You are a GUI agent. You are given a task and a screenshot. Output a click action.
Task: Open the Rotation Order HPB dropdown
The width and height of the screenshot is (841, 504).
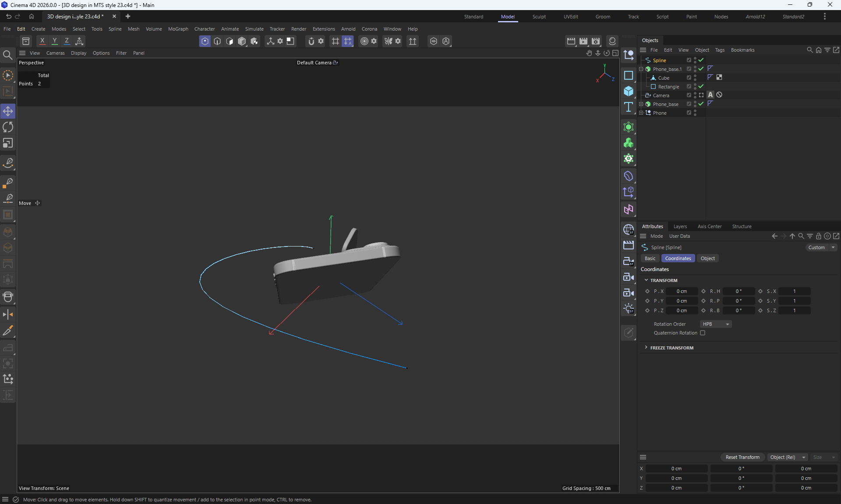pos(716,324)
